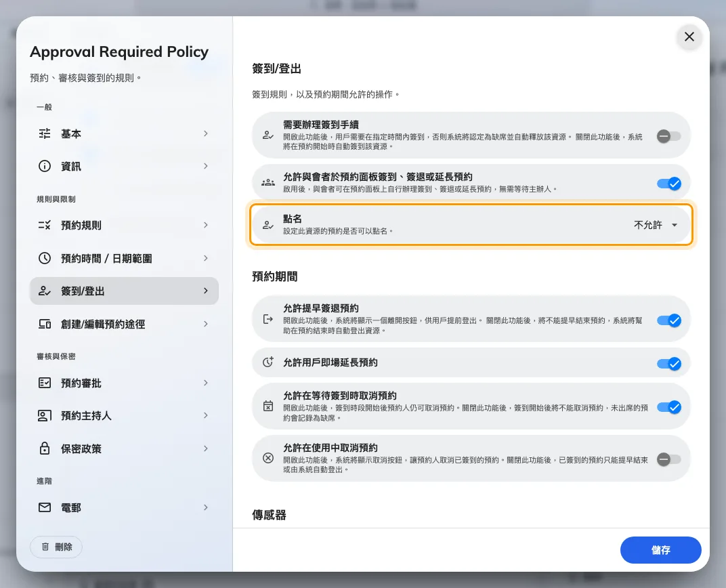This screenshot has height=588, width=726.
Task: Open the 預約主持人 section
Action: (x=124, y=416)
